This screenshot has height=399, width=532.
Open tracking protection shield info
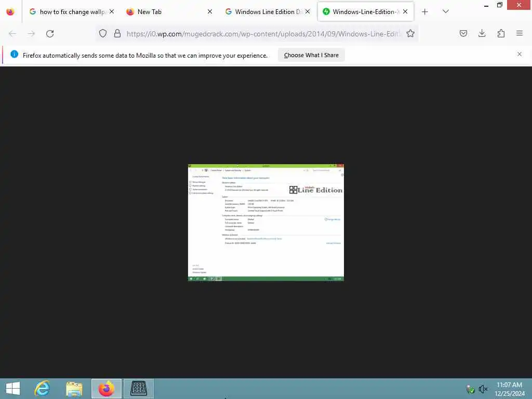(x=103, y=34)
